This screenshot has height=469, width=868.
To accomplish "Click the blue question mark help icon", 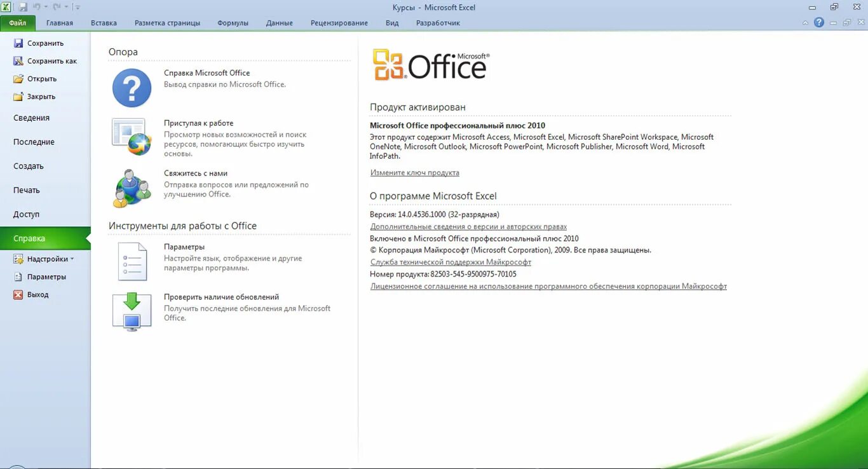I will pyautogui.click(x=132, y=88).
